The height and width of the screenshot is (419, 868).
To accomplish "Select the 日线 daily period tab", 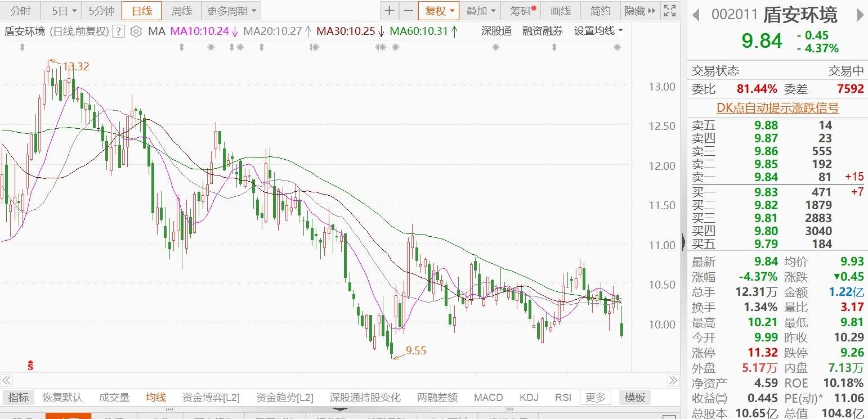I will point(141,11).
